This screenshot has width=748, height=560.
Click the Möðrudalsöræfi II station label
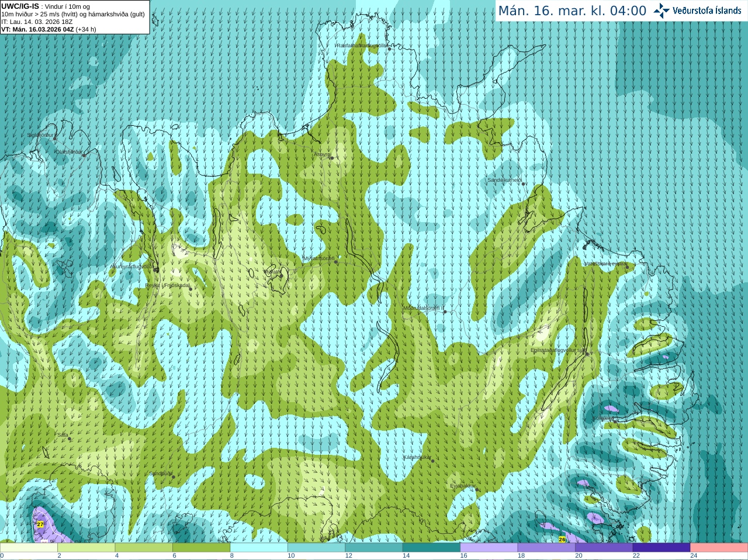[424, 308]
